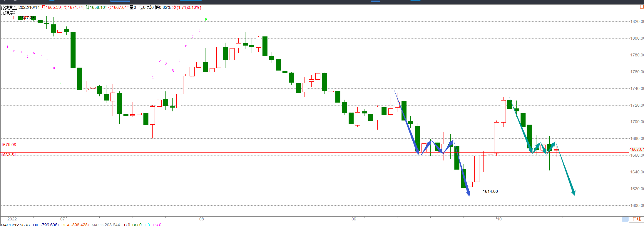
Task: Click the 1847.88 high price label
Action: [x=27, y=18]
